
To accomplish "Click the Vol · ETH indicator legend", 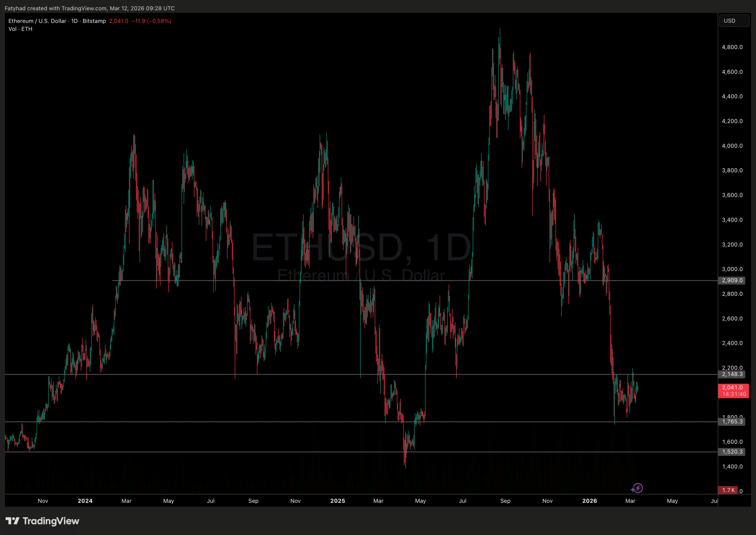I will 20,29.
